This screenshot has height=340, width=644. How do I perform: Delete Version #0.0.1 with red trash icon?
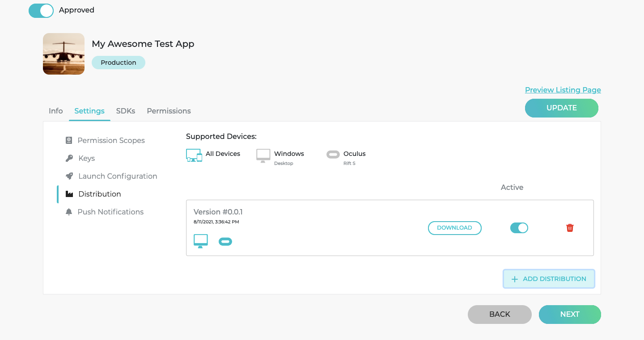click(x=570, y=228)
